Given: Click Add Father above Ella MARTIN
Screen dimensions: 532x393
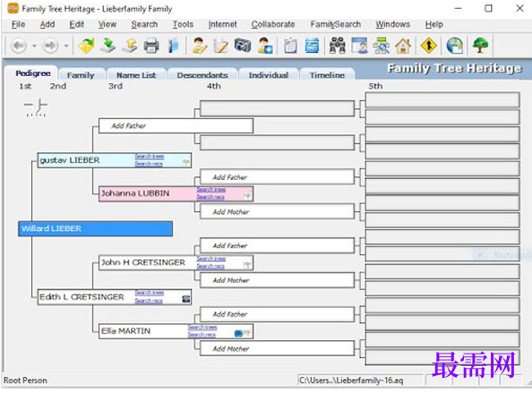Looking at the screenshot, I should pyautogui.click(x=278, y=314).
